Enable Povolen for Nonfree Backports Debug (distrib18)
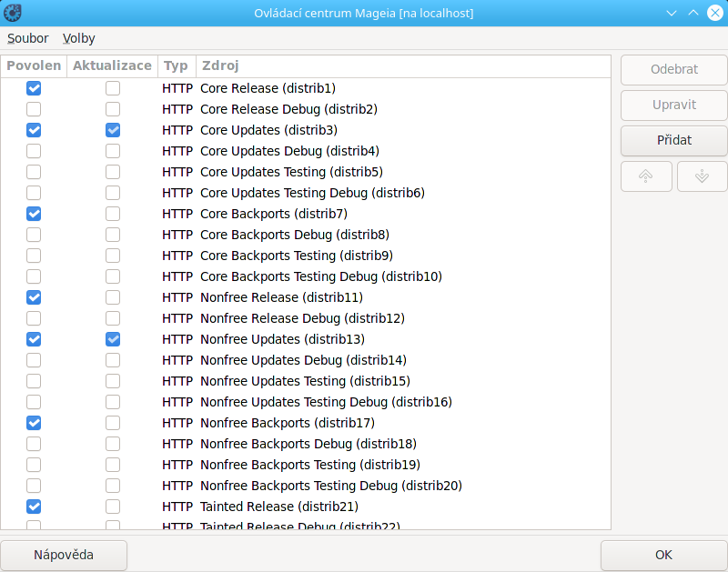Screen dimensions: 728x572 (34, 444)
